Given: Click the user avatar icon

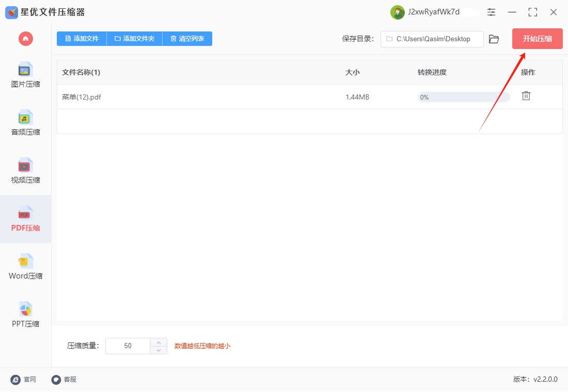Looking at the screenshot, I should click(398, 12).
